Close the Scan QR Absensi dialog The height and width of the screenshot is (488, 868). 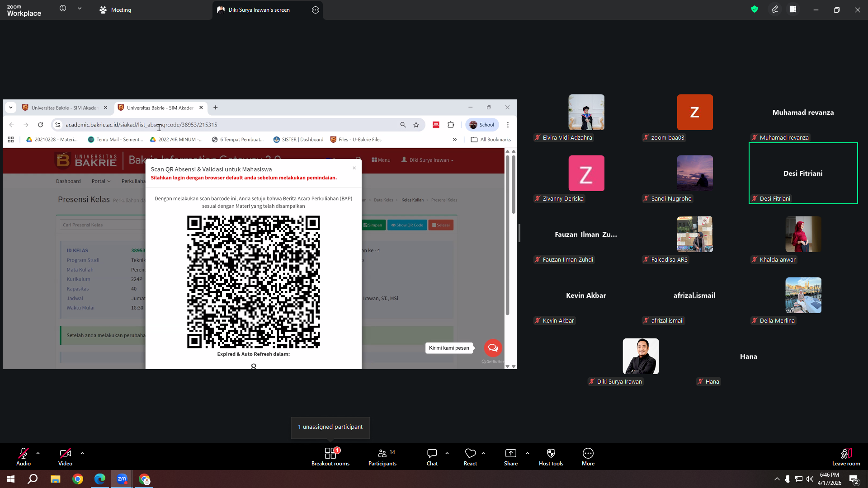click(354, 168)
